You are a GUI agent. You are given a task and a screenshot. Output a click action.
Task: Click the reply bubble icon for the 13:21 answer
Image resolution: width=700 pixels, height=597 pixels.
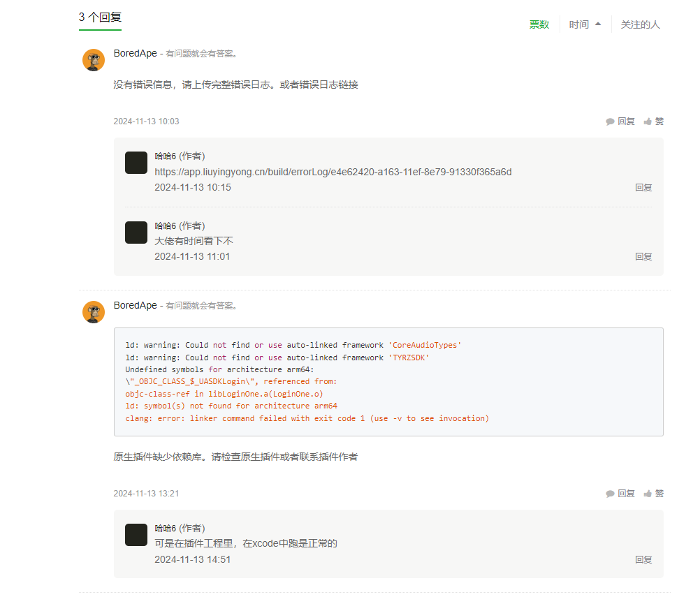point(611,494)
